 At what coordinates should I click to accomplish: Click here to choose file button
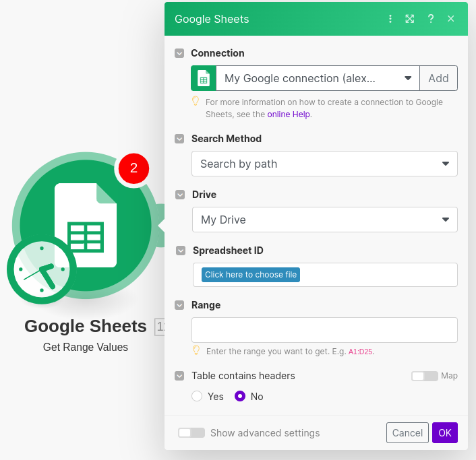[250, 275]
